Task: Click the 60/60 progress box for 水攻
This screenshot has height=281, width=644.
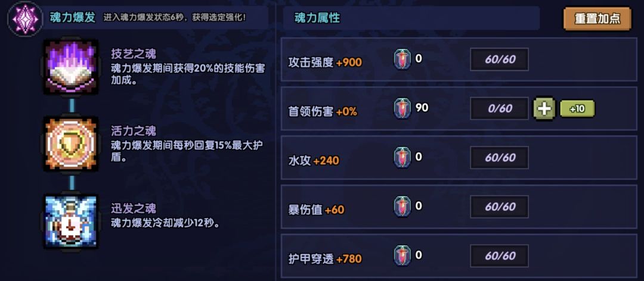Action: point(500,158)
